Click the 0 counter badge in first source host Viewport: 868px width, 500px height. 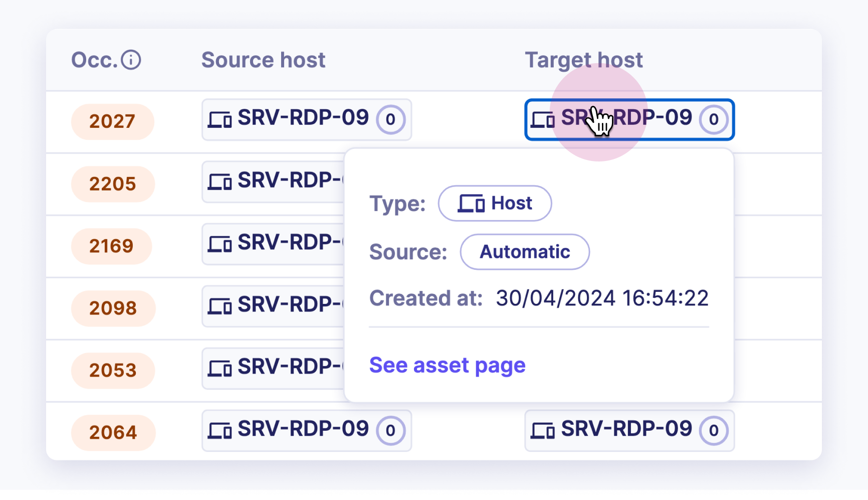[x=390, y=120]
